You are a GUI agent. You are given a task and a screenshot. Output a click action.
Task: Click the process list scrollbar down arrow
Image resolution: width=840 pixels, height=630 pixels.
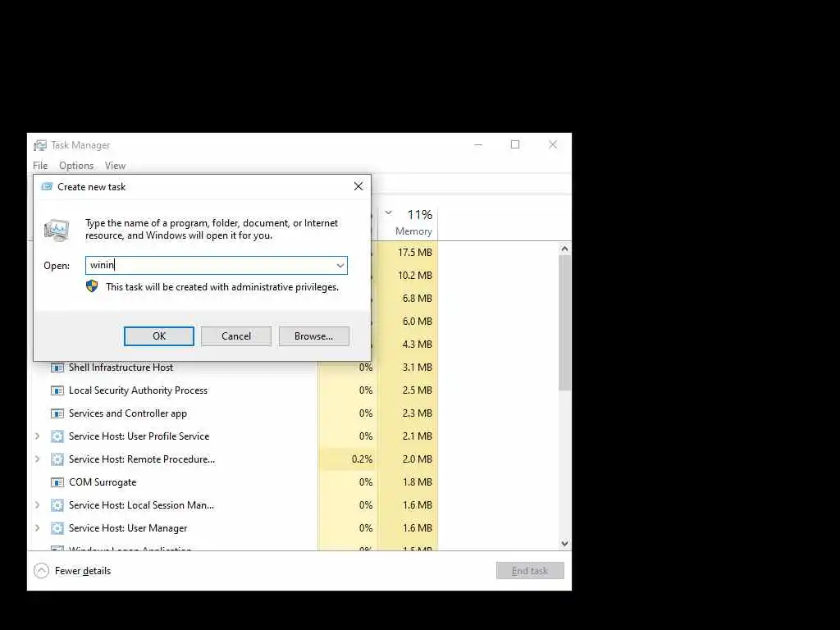(x=564, y=543)
